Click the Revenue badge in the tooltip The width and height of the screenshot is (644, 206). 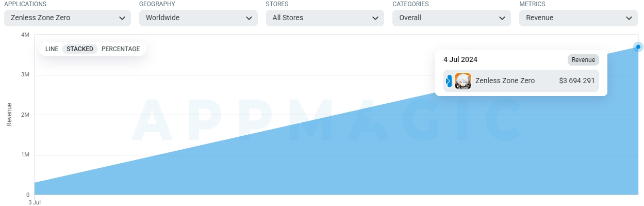click(x=583, y=60)
